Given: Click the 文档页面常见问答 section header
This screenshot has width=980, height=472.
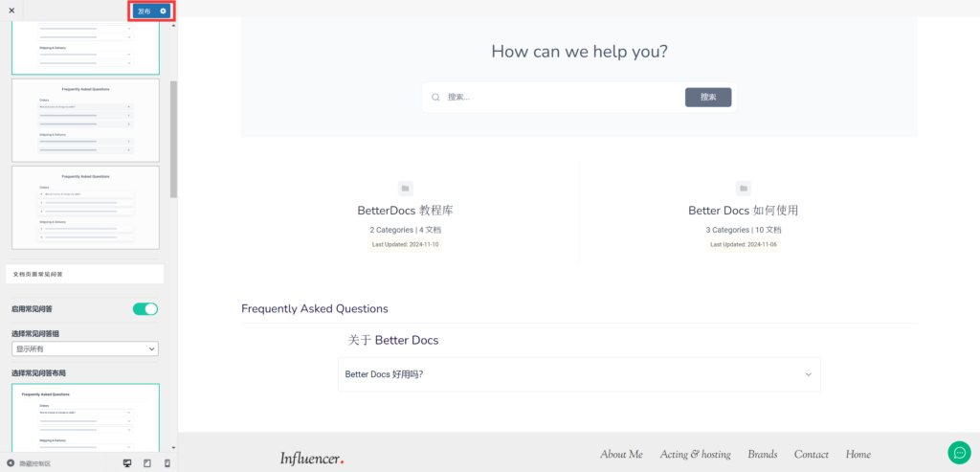Looking at the screenshot, I should 84,274.
